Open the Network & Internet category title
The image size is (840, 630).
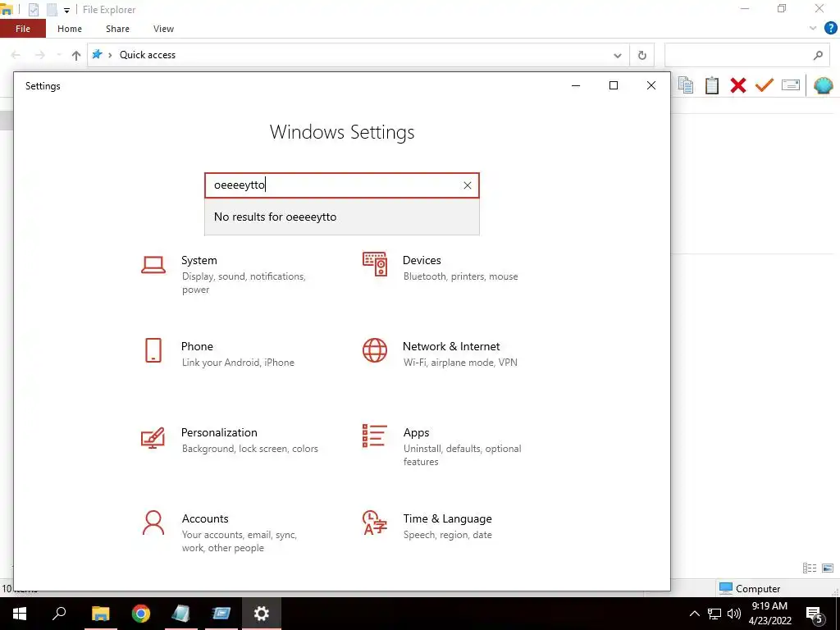point(451,346)
